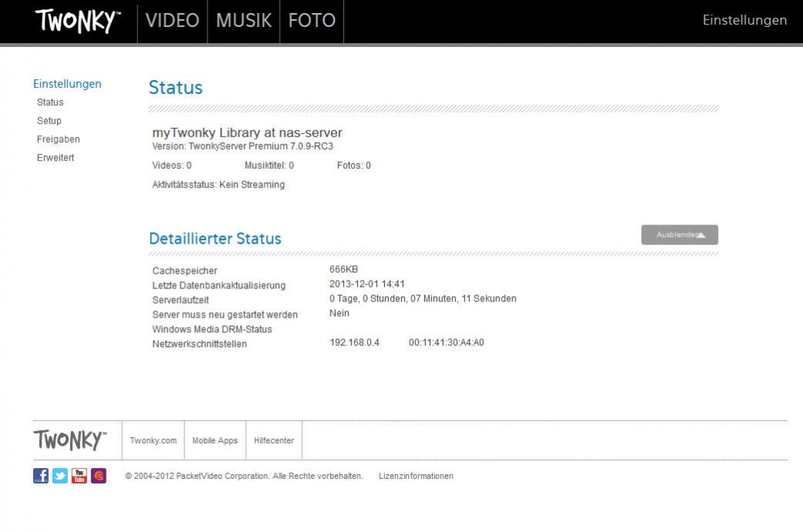Click the version text 'TwonkyServer Premium 7.0.9-RC3'
The image size is (803, 532).
[261, 146]
